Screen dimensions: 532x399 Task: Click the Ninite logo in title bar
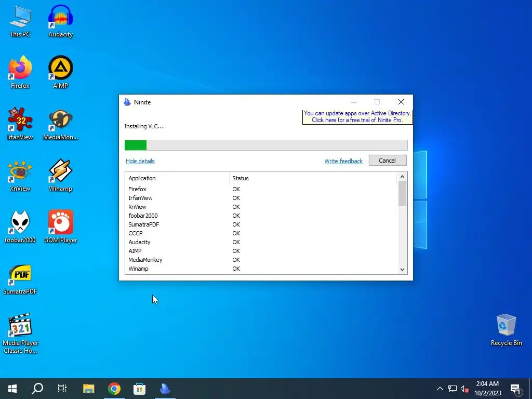click(x=127, y=102)
